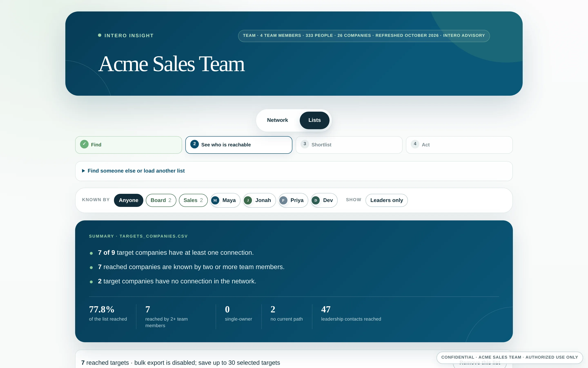Screen dimensions: 588x368
Task: Click the Summary targets_companies.csv label
Action: [138, 236]
